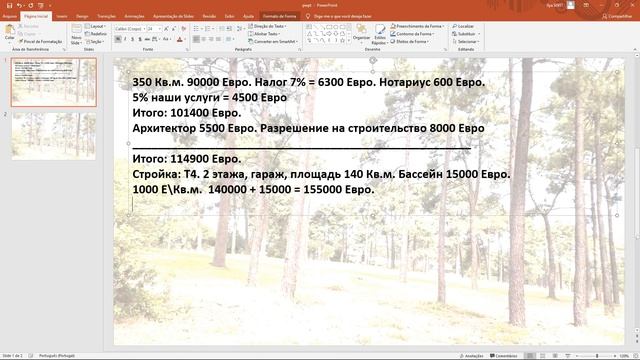Clear all text formatting
The height and width of the screenshot is (360, 640).
point(184,29)
